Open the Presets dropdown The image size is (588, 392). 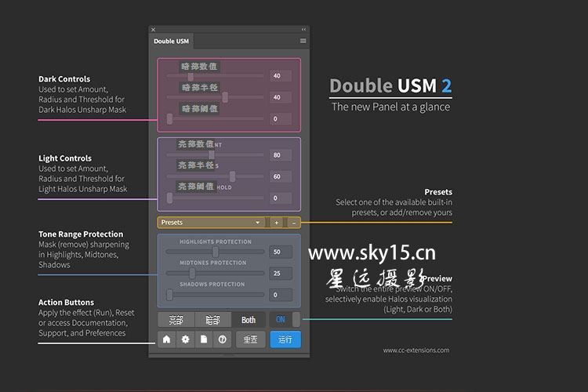(211, 223)
